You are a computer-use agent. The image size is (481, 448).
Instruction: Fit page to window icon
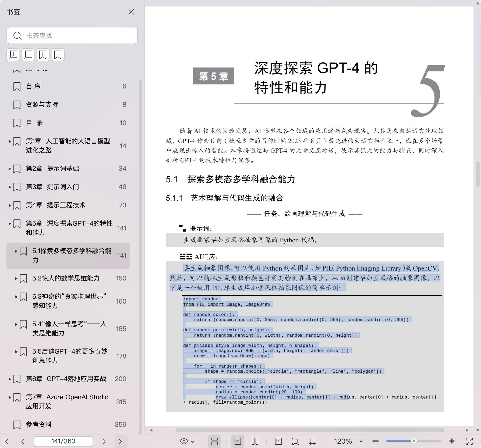click(x=296, y=441)
